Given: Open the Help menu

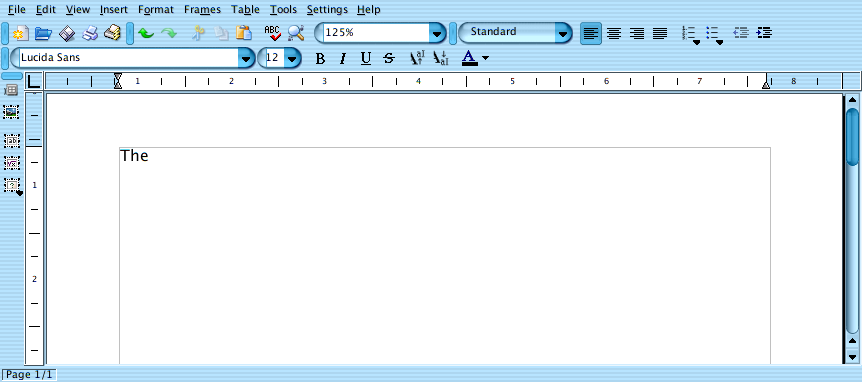Looking at the screenshot, I should 368,9.
